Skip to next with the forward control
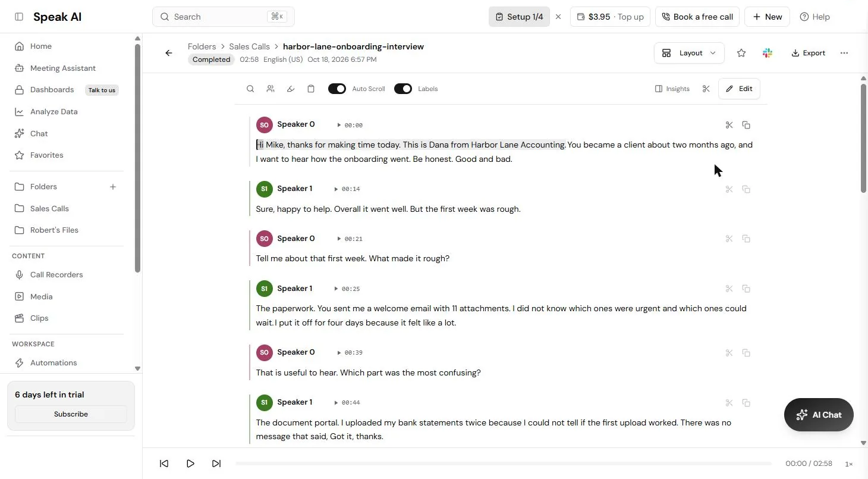 tap(216, 464)
